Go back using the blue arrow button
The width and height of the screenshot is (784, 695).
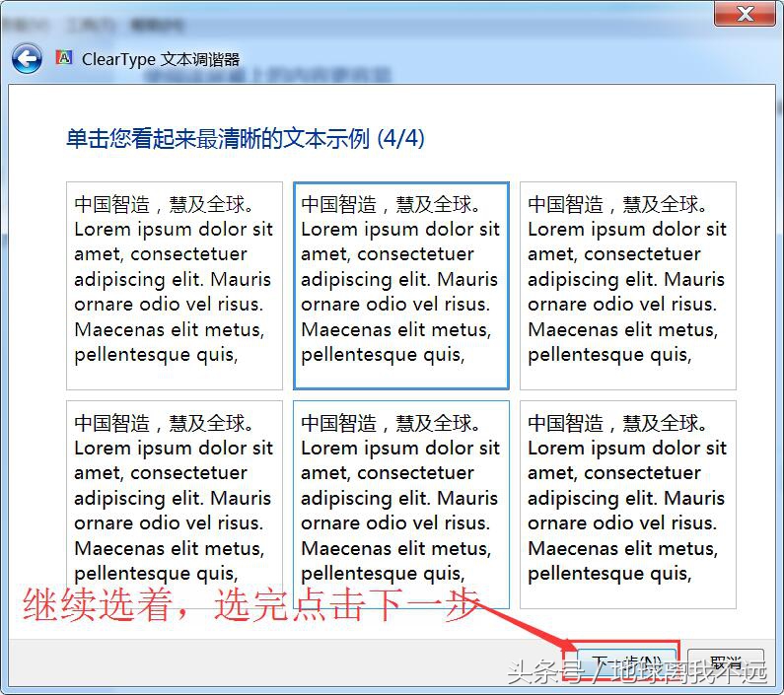pos(27,59)
